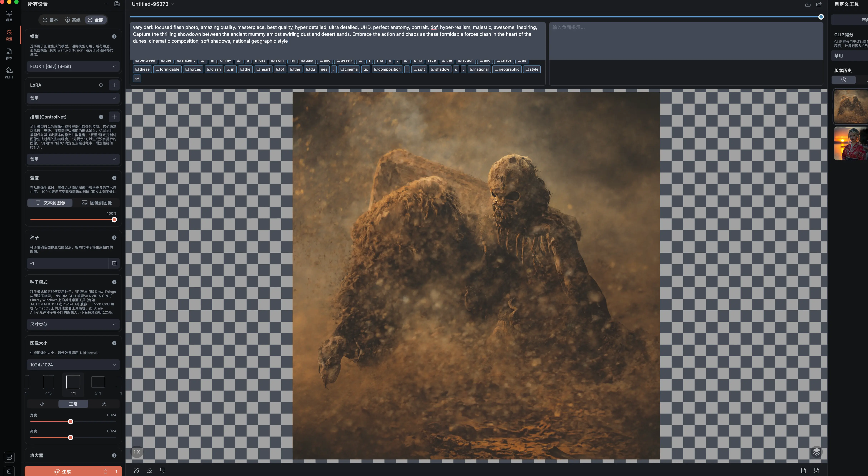The height and width of the screenshot is (476, 868).
Task: Click the info icon next to 种子
Action: (x=114, y=238)
